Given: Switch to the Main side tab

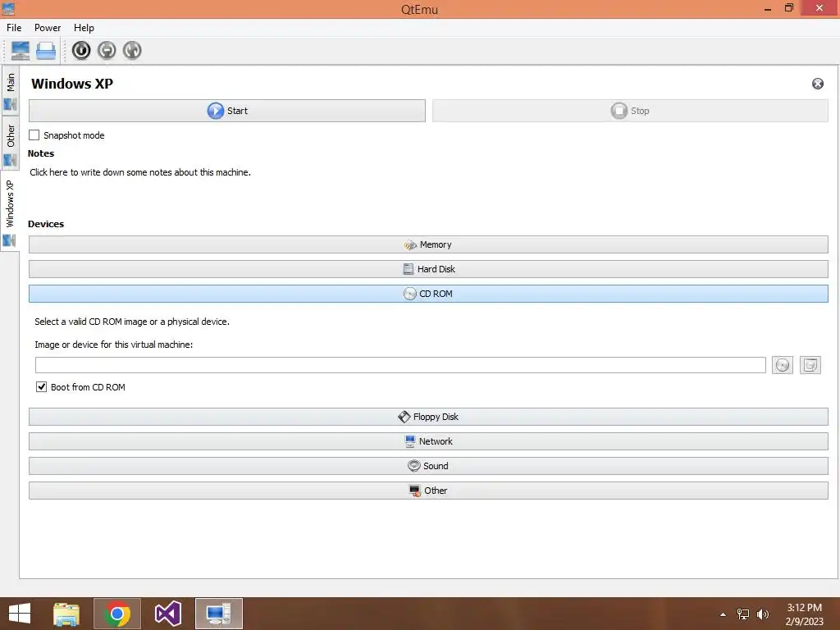Looking at the screenshot, I should tap(10, 91).
